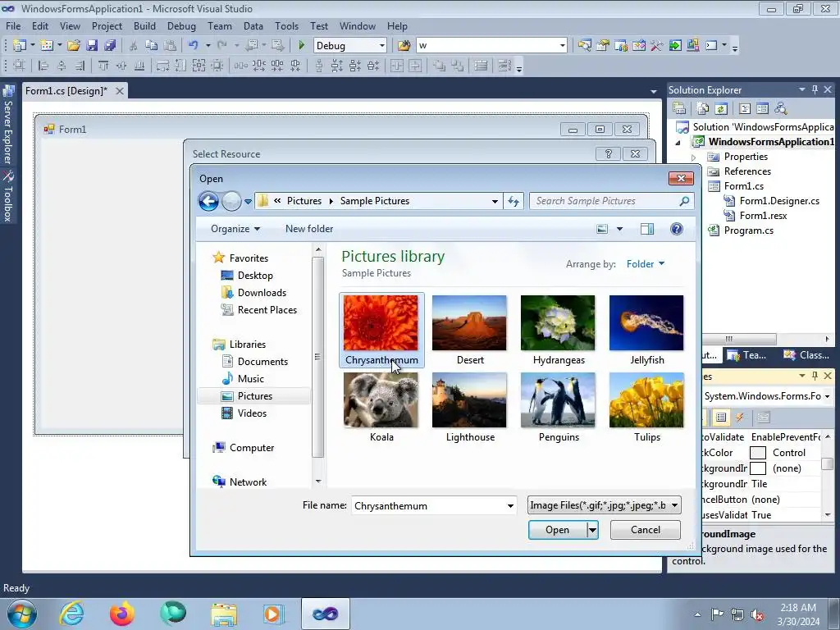
Task: Click Solution Explorer refresh icon
Action: (721, 109)
